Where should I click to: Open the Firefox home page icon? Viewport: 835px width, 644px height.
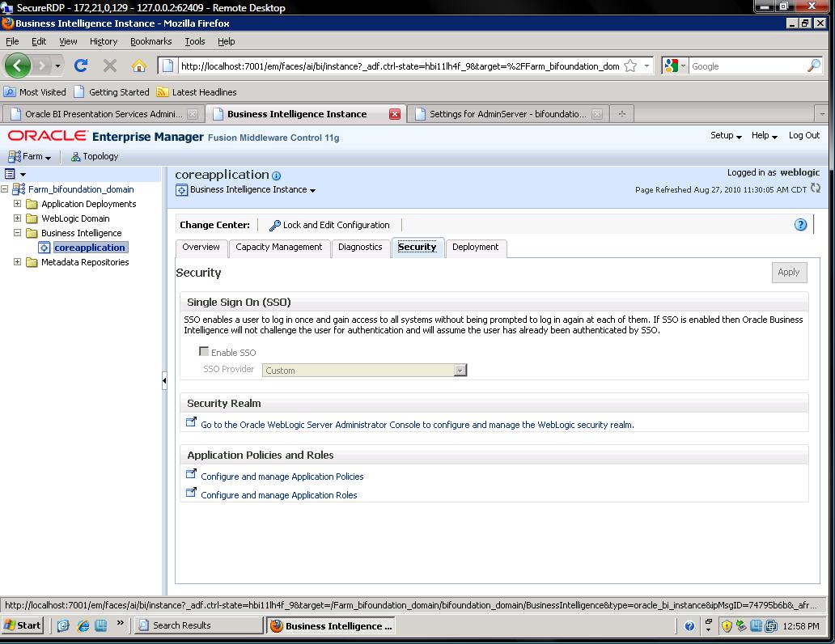pyautogui.click(x=139, y=66)
